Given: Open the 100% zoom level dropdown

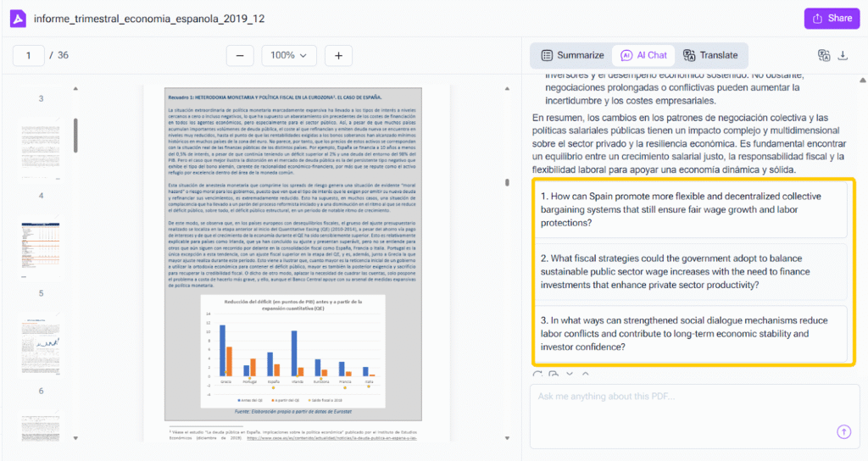Looking at the screenshot, I should [x=289, y=56].
